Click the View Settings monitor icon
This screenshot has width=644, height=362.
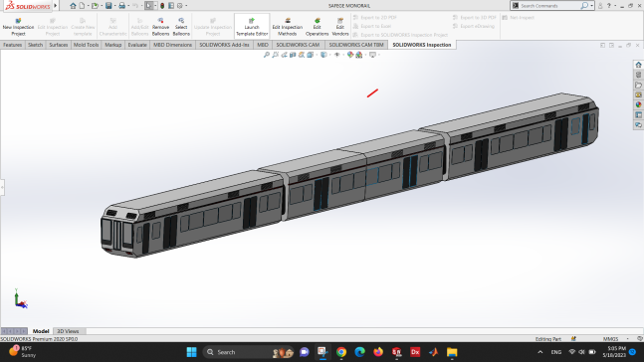(372, 55)
